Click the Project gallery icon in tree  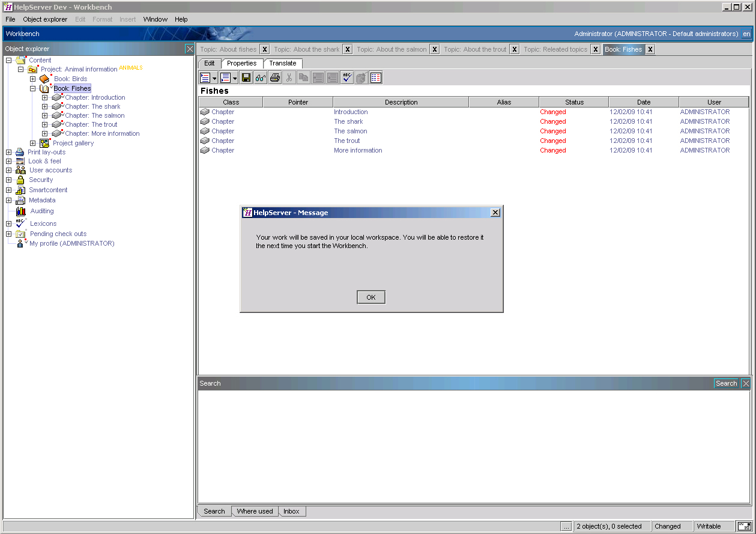point(45,143)
